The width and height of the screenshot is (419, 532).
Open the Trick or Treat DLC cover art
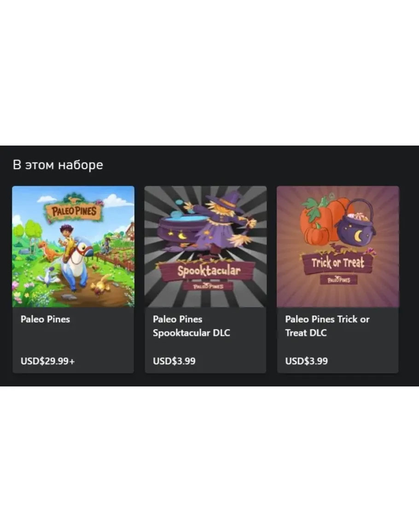coord(338,247)
